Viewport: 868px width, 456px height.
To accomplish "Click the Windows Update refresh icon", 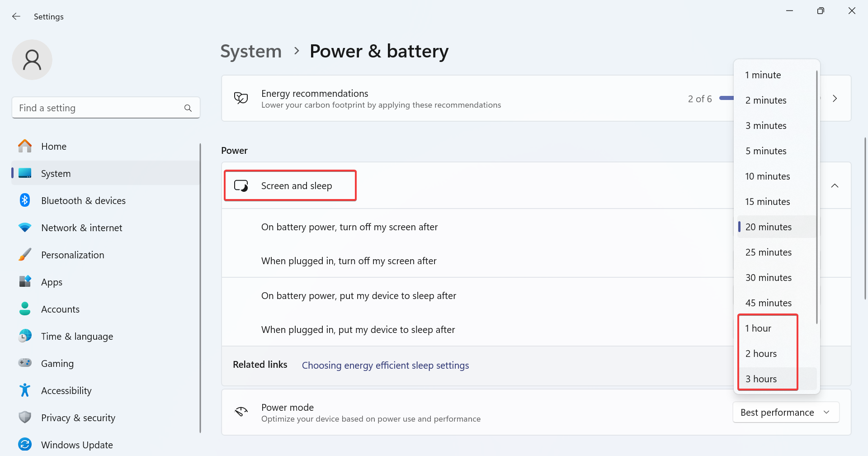I will pyautogui.click(x=25, y=445).
